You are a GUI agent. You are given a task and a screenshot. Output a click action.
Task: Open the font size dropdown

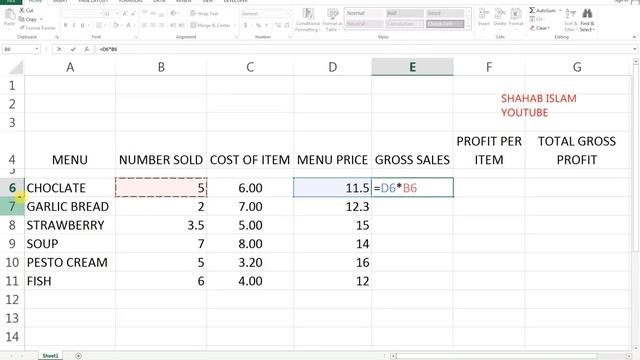click(x=118, y=13)
